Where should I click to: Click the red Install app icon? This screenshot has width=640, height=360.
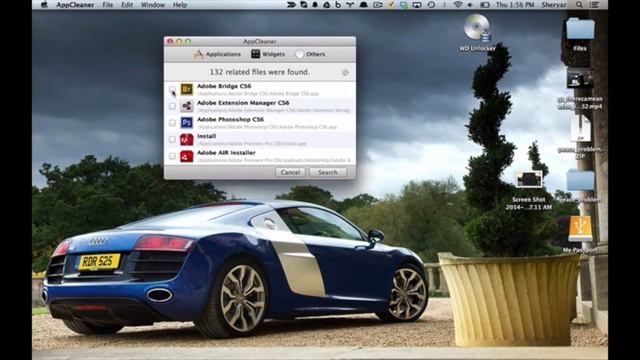pos(187,140)
